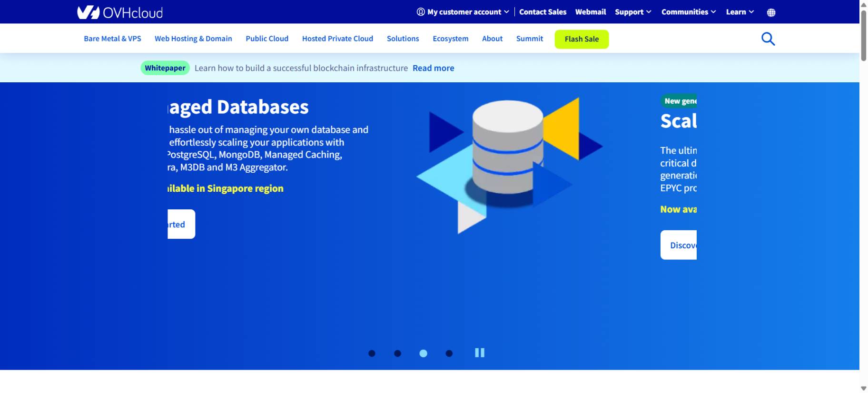
Task: Click the New generation badge
Action: (x=679, y=101)
